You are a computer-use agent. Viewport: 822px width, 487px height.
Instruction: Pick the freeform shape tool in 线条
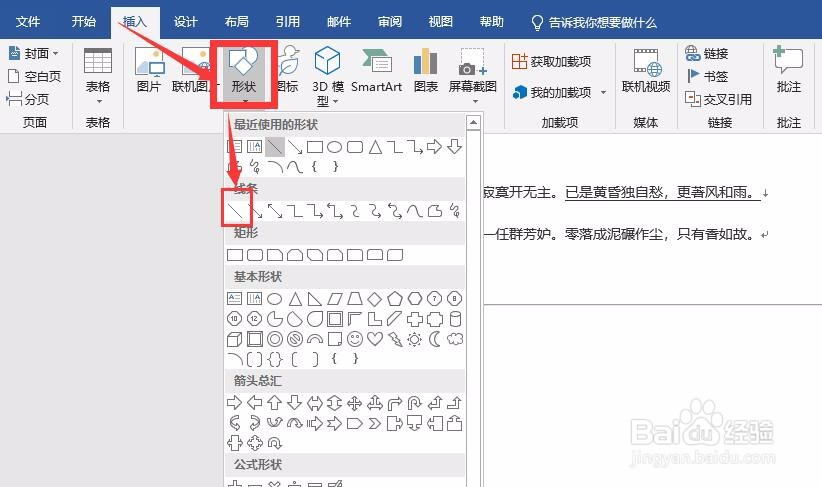pyautogui.click(x=435, y=211)
